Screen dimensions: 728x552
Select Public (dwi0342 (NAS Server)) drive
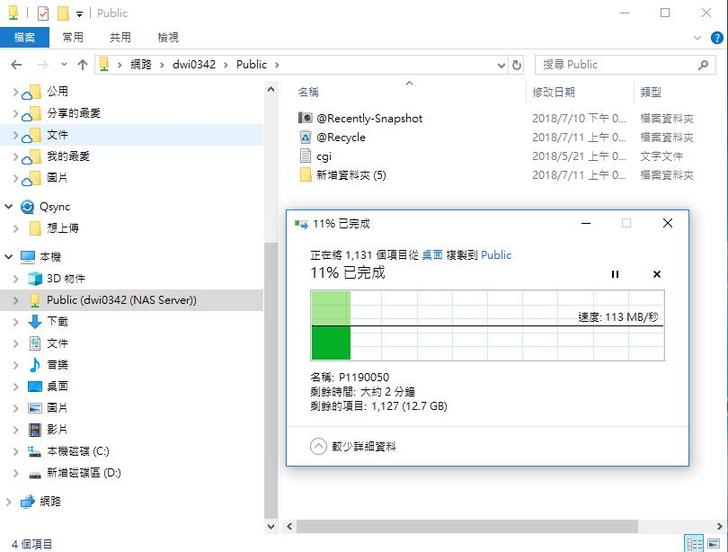coord(121,300)
